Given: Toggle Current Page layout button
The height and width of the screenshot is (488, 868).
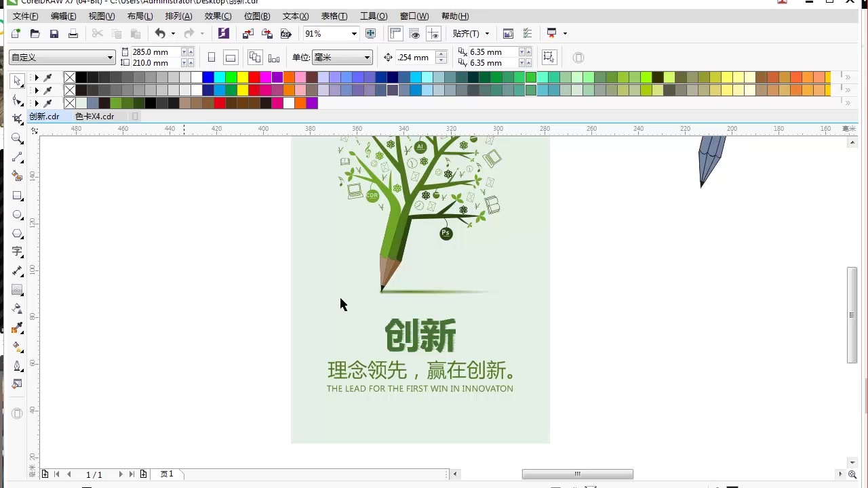Looking at the screenshot, I should coord(274,58).
